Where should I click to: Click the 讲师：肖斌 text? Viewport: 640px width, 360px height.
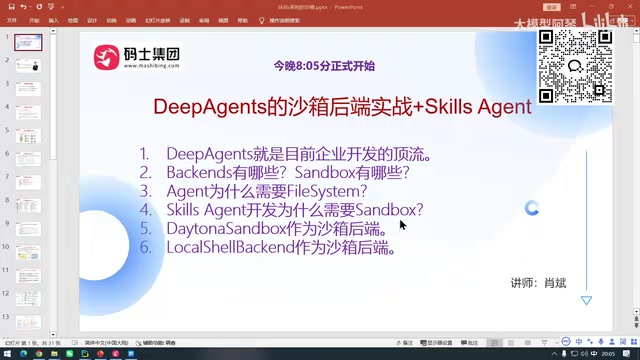pos(538,283)
